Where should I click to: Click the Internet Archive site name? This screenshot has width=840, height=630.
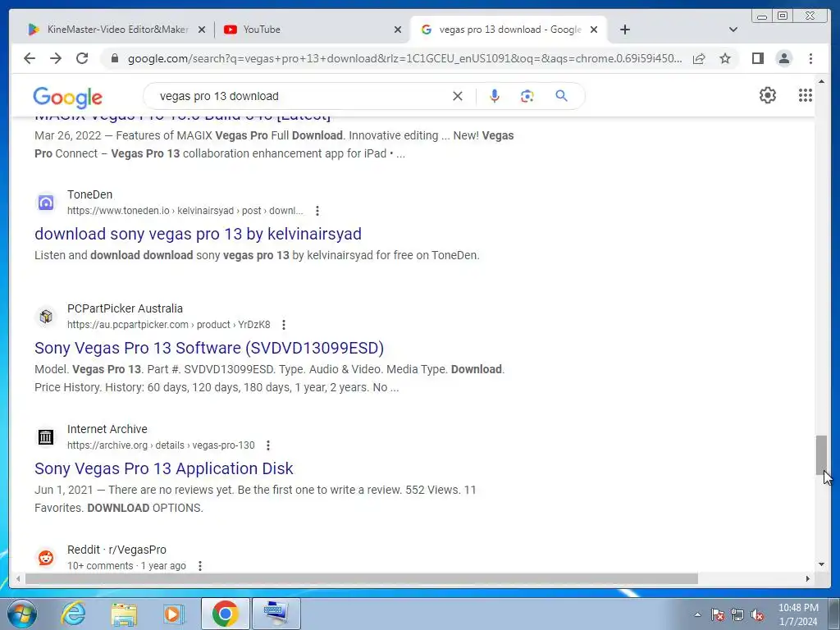point(107,429)
